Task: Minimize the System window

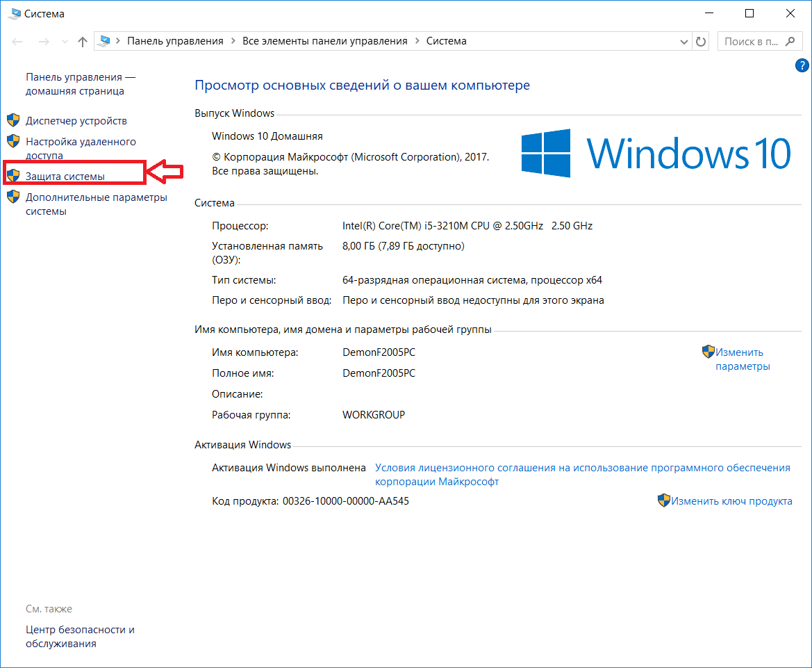Action: click(x=709, y=13)
